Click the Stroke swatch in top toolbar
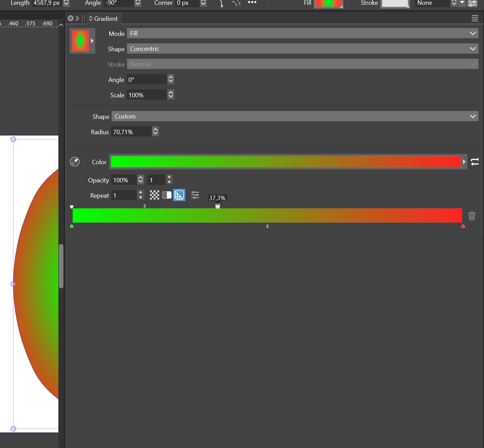This screenshot has width=484, height=448. coord(395,3)
